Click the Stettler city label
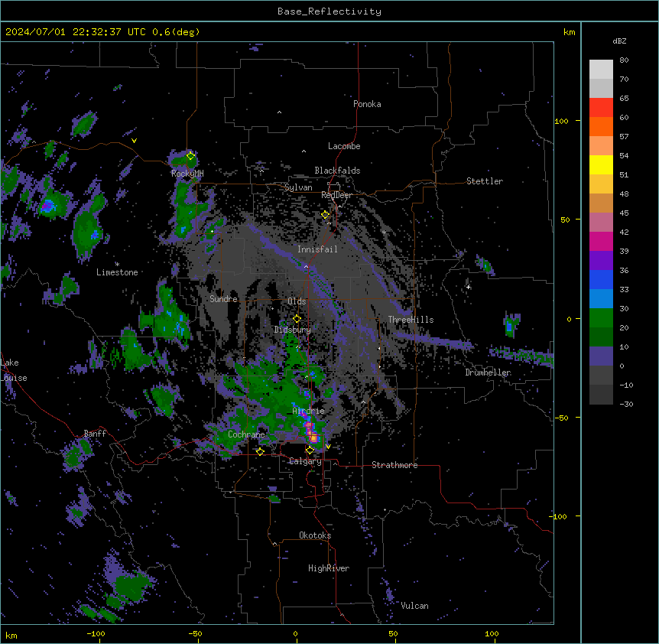This screenshot has width=659, height=644. 485,181
